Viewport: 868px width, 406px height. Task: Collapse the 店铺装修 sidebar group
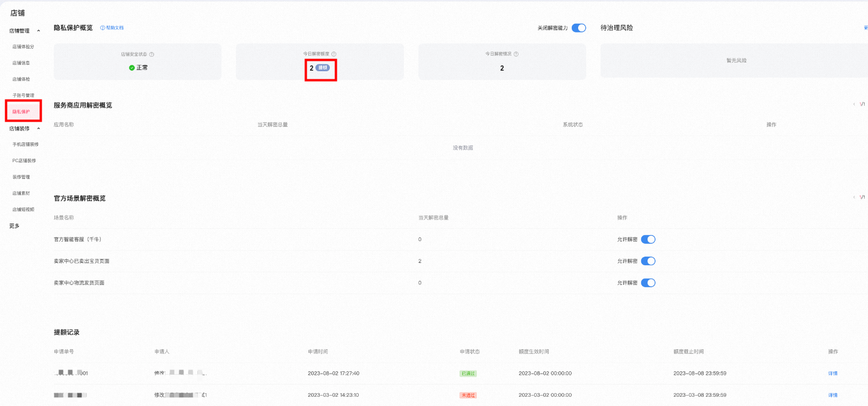[39, 129]
